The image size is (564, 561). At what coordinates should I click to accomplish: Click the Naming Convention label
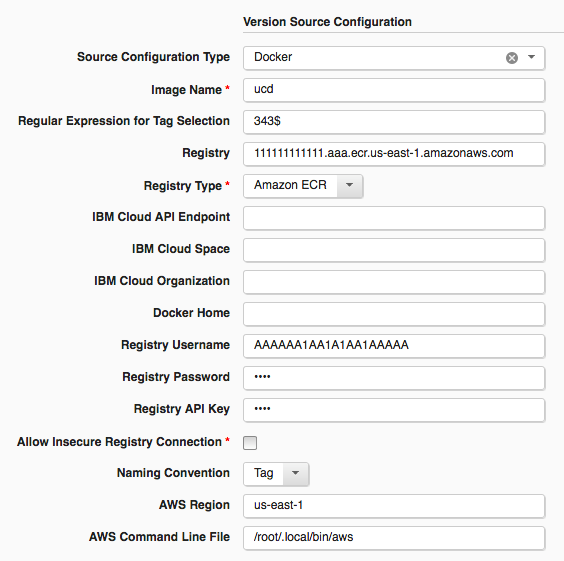coord(173,473)
